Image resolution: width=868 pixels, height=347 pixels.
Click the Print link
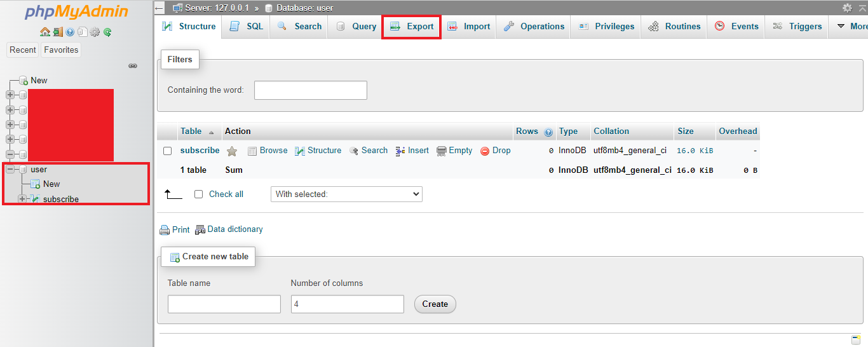click(175, 229)
